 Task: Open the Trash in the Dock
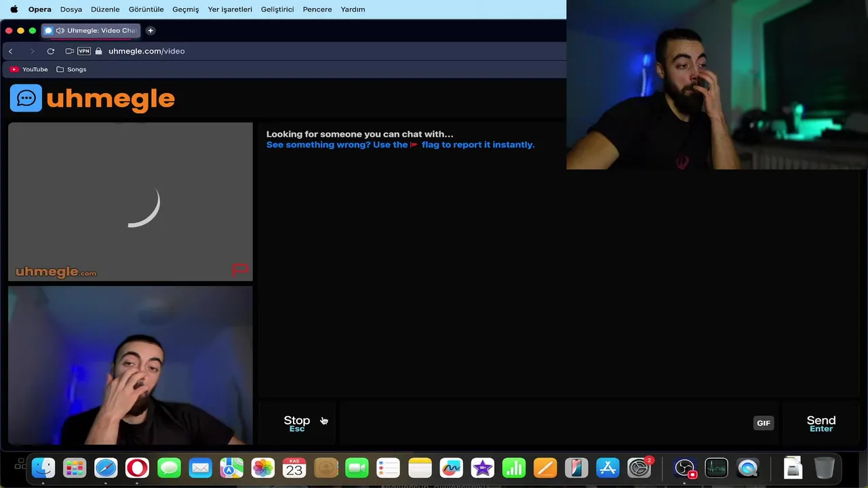click(824, 468)
